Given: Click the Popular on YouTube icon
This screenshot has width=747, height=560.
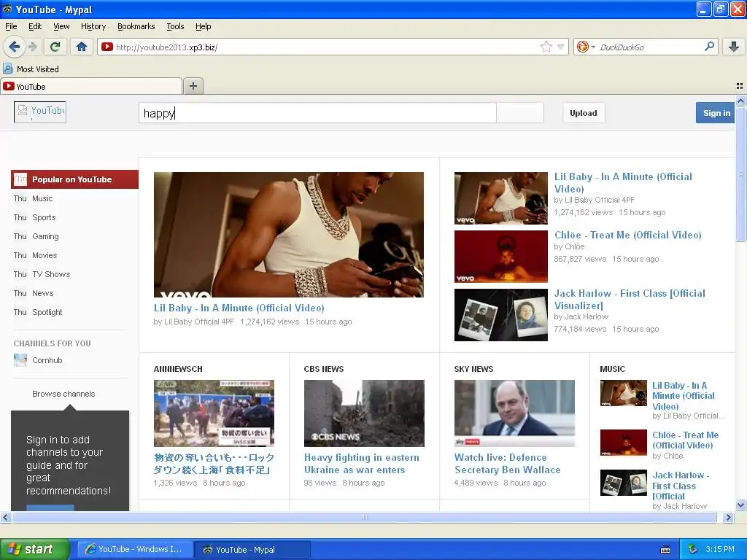Looking at the screenshot, I should tap(20, 179).
